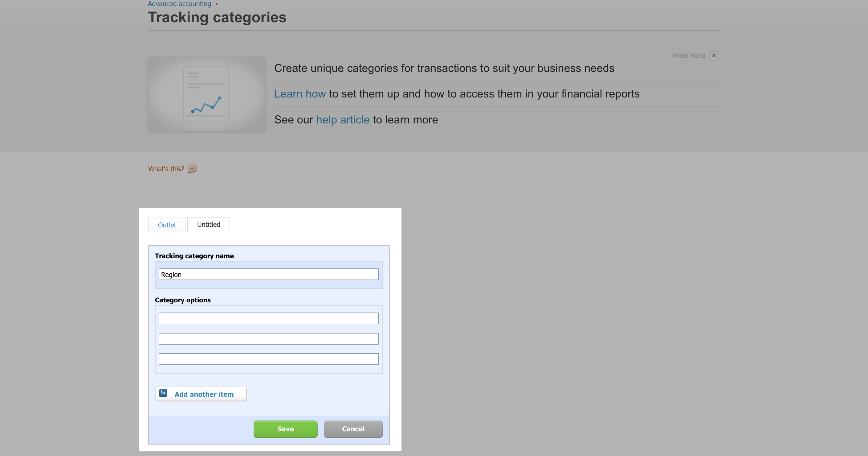Screen dimensions: 868x456
Task: Click the Hide Help text label
Action: 688,55
